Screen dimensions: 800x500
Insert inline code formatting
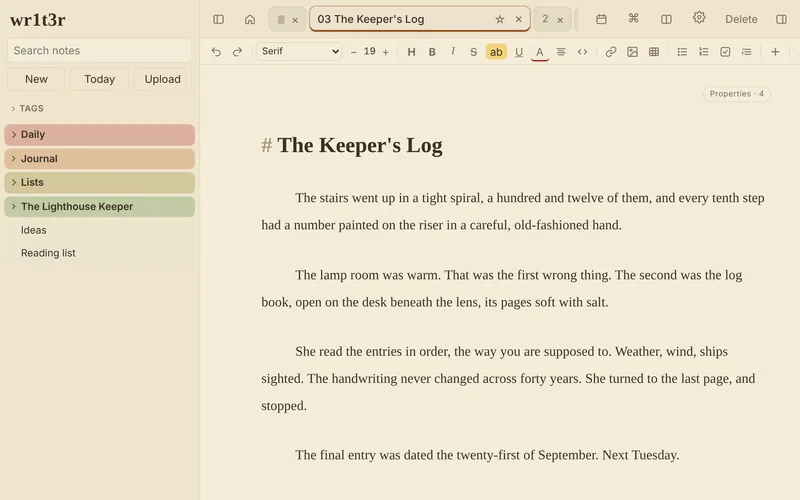(x=582, y=52)
